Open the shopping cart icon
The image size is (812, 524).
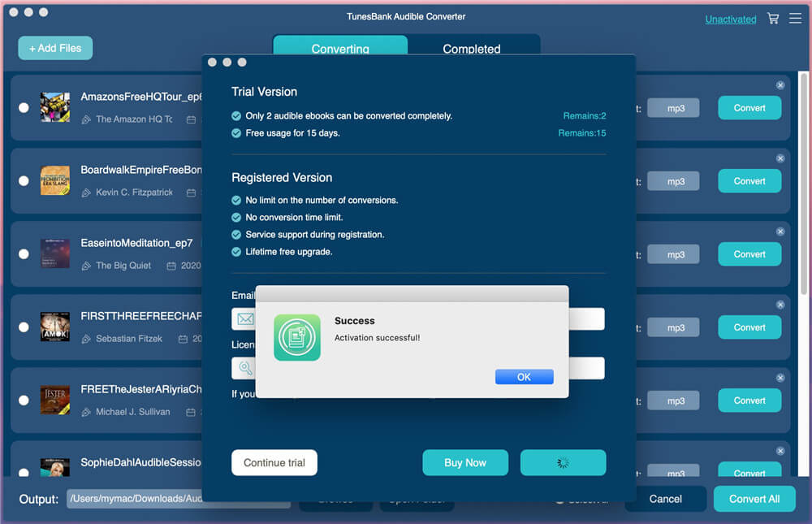pyautogui.click(x=773, y=19)
